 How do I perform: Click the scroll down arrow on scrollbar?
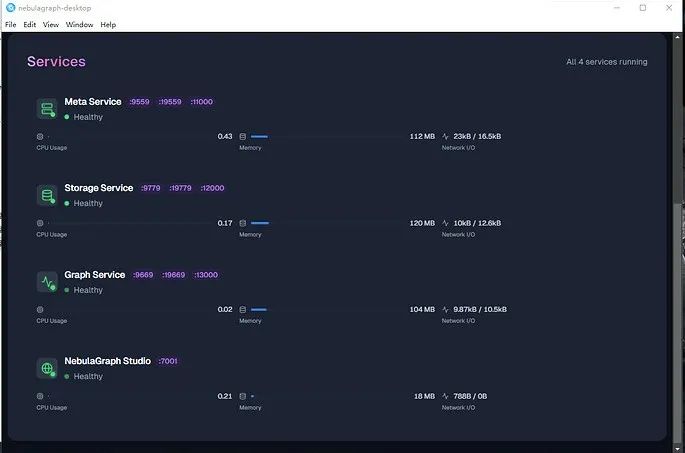point(678,449)
